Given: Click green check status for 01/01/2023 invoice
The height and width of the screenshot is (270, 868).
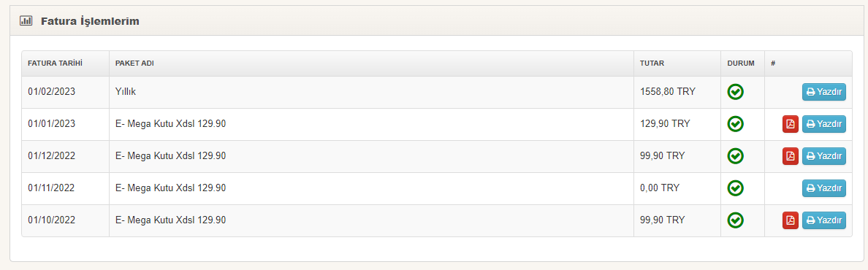Looking at the screenshot, I should pos(735,124).
